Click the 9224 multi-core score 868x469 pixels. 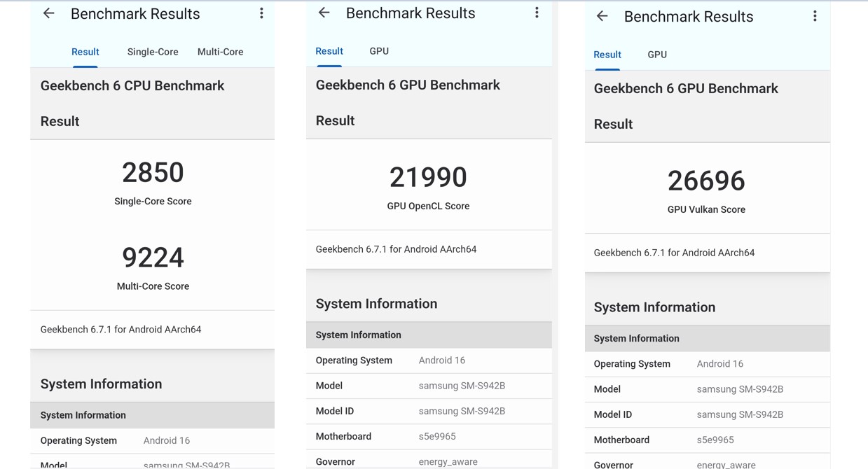pos(153,257)
